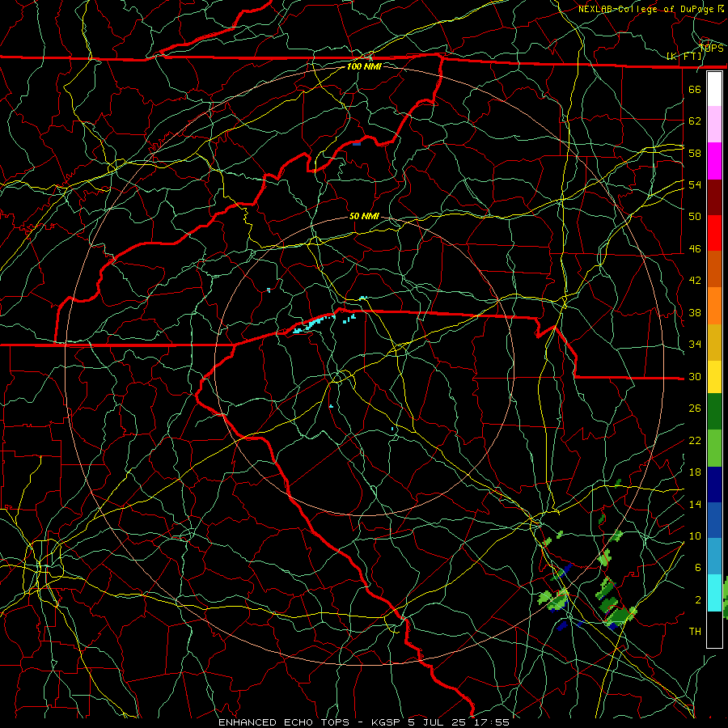Click the "5 JUL 25" date text
Screen dimensions: 728x728
click(438, 722)
